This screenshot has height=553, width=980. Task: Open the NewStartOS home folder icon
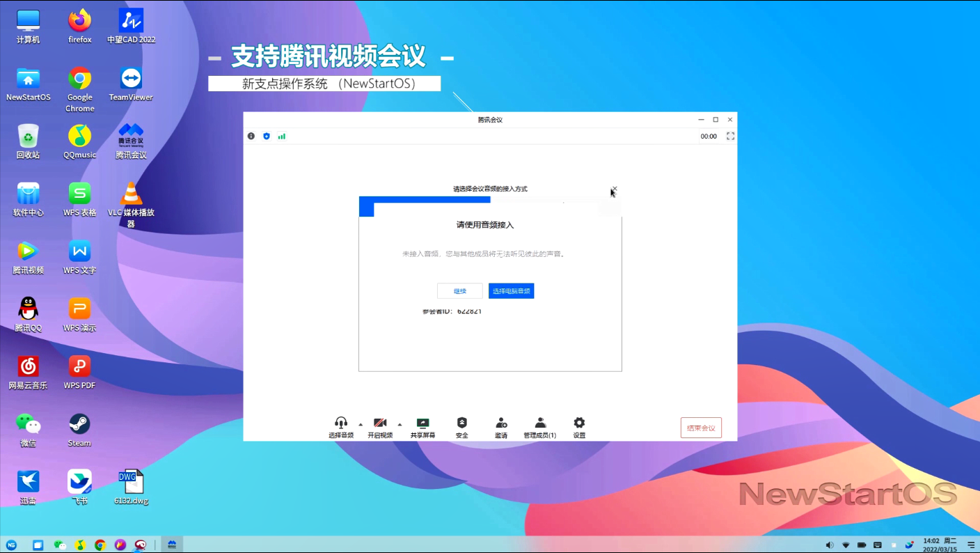click(x=28, y=84)
